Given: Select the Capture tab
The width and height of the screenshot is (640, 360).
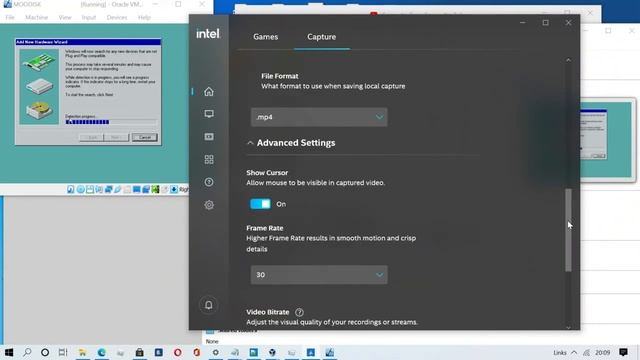Looking at the screenshot, I should coord(322,37).
